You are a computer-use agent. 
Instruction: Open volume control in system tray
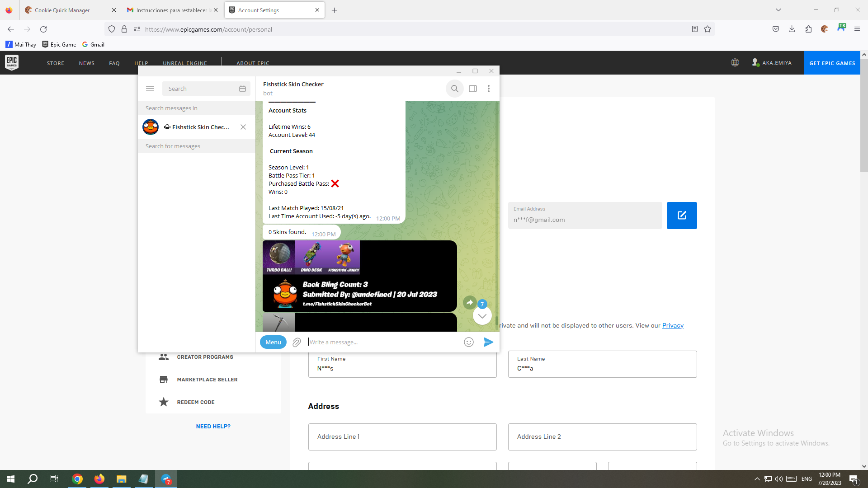click(x=779, y=479)
